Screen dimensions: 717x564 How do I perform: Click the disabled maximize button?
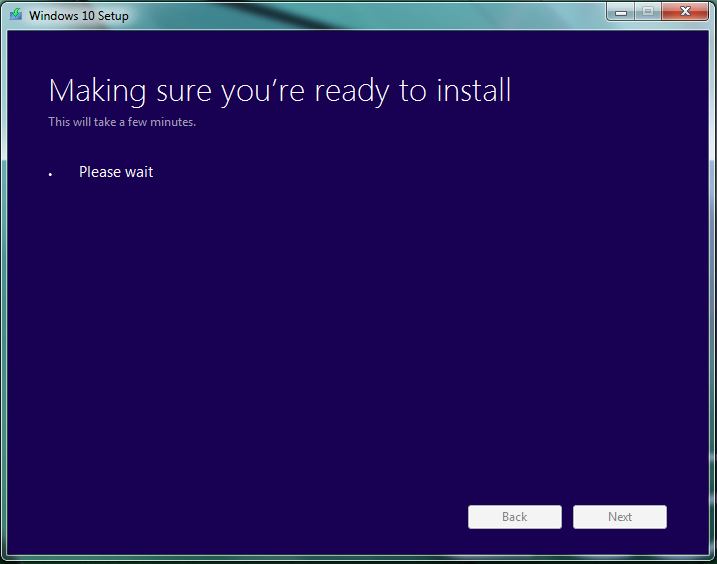coord(647,12)
